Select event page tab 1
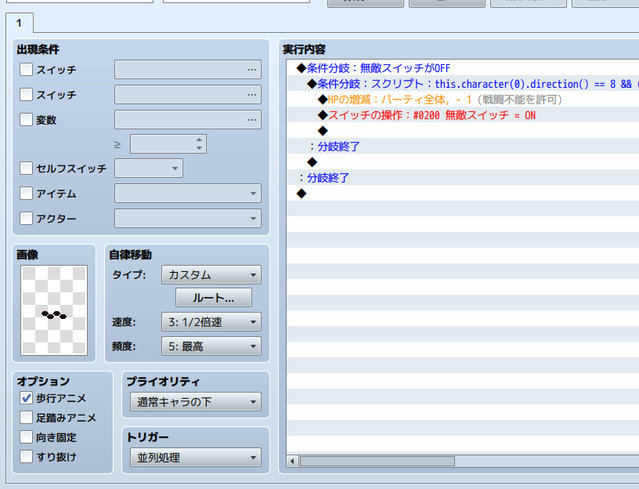 point(19,23)
